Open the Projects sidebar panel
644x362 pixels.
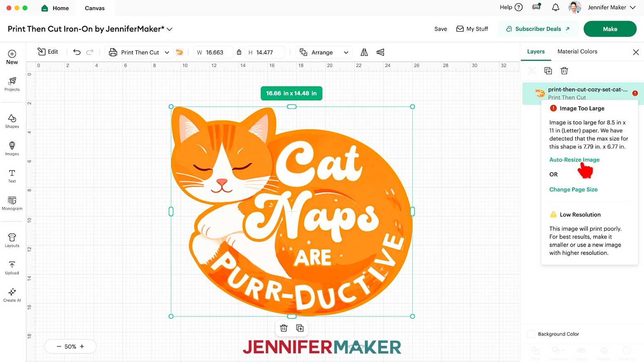point(12,84)
